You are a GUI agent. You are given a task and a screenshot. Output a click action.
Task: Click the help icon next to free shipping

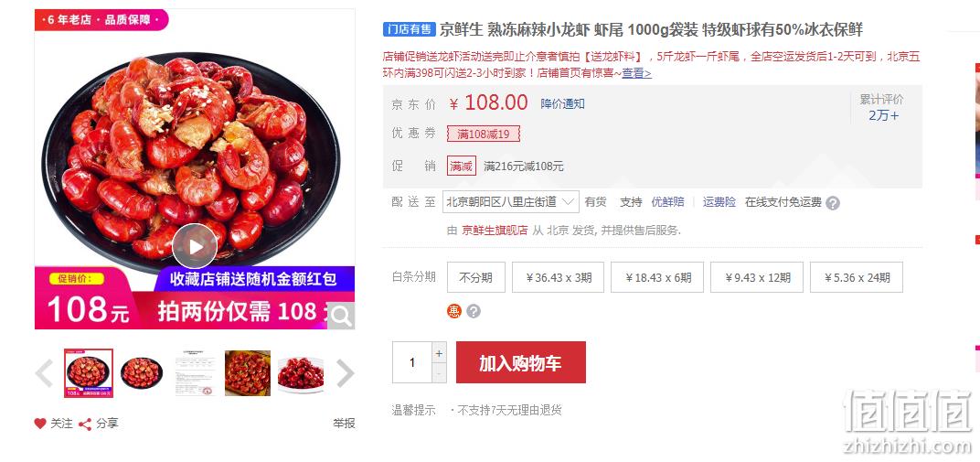tap(833, 203)
